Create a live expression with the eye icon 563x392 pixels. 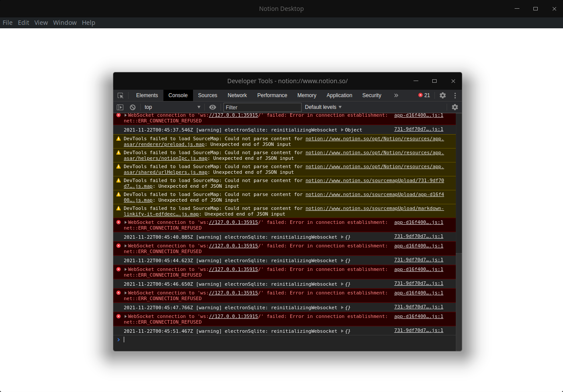(x=212, y=107)
